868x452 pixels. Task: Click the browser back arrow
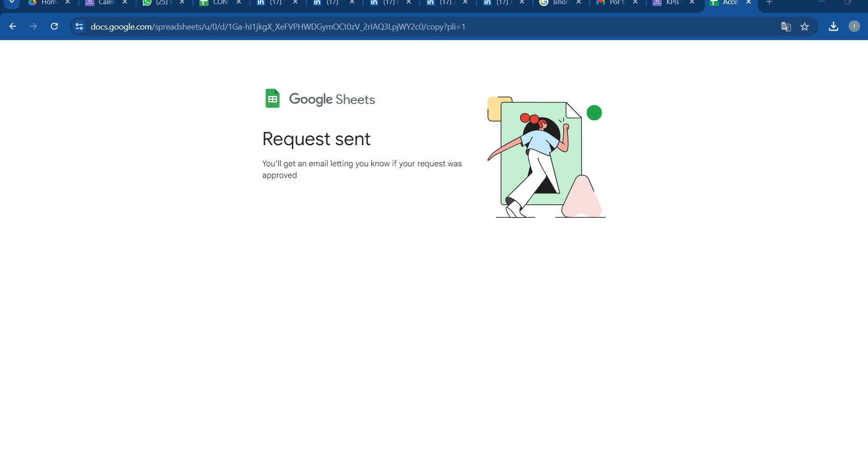coord(13,26)
